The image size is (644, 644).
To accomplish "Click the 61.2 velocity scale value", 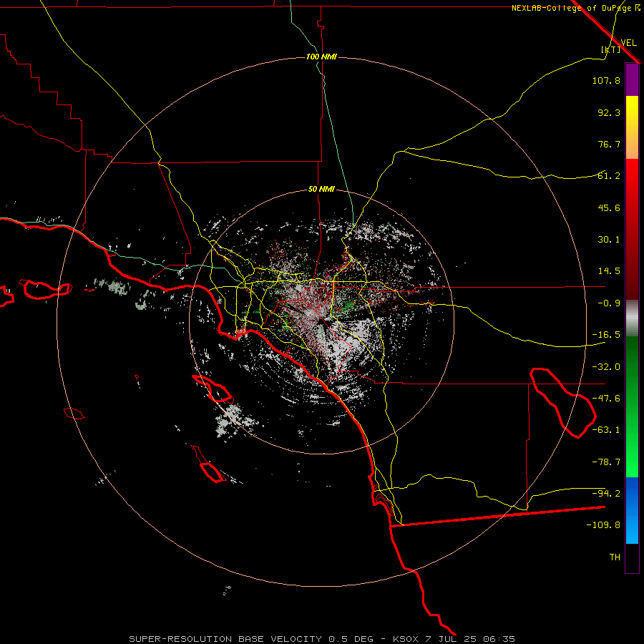I will tap(609, 176).
